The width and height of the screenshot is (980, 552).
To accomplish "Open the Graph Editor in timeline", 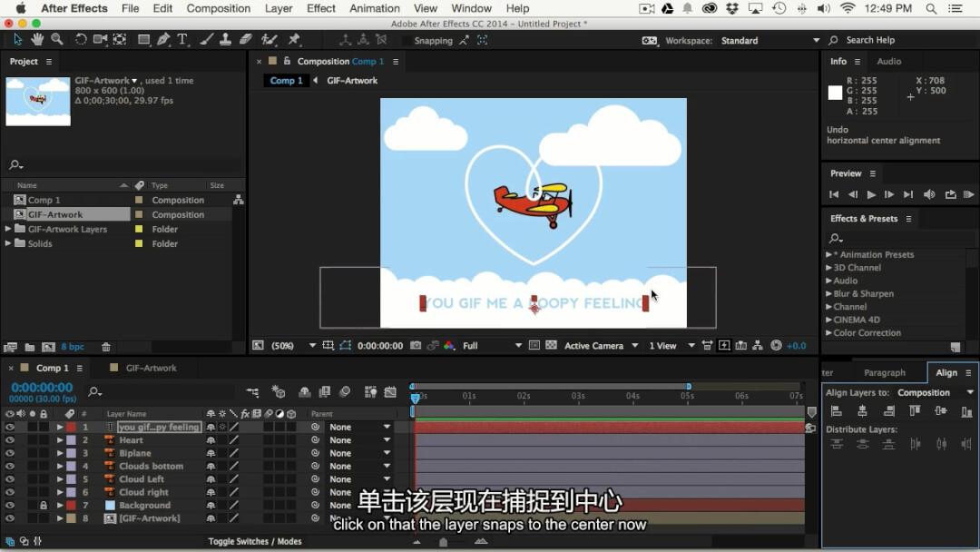I will 390,392.
